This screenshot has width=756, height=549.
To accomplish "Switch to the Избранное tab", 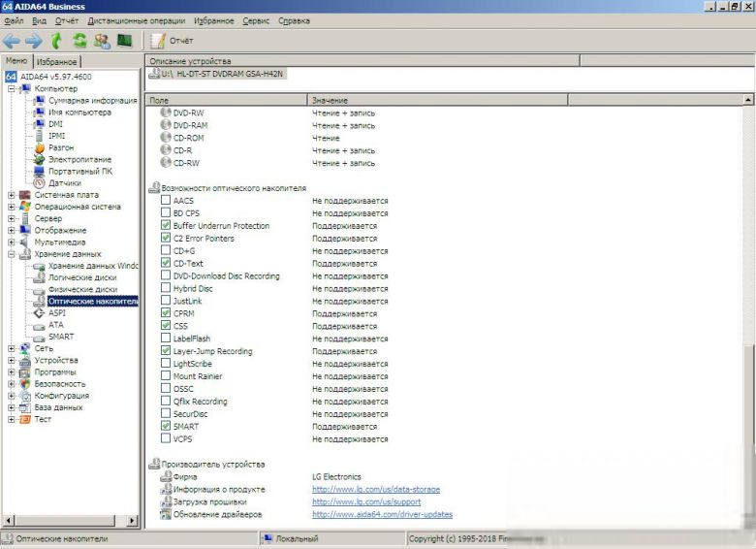I will pos(56,62).
